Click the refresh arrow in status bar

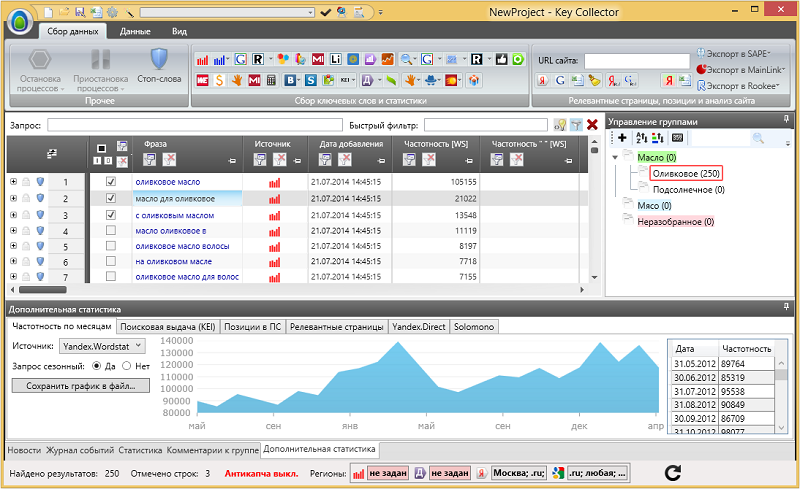pos(672,472)
